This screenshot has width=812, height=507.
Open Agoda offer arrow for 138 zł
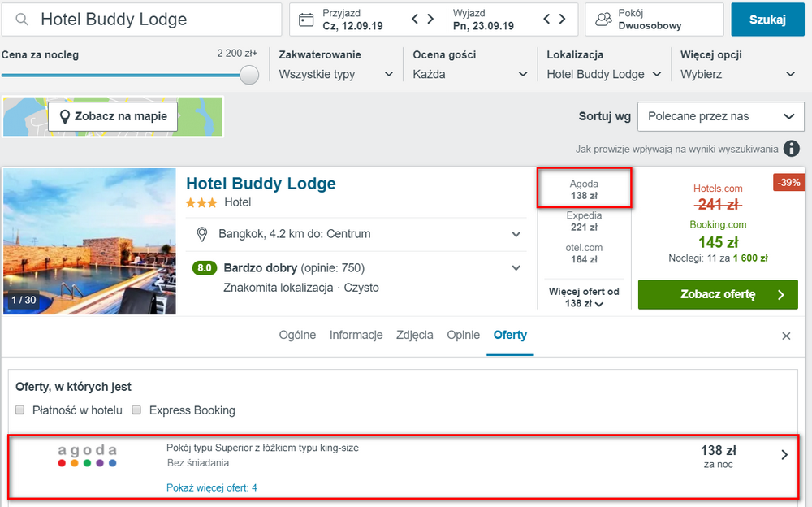pyautogui.click(x=784, y=455)
